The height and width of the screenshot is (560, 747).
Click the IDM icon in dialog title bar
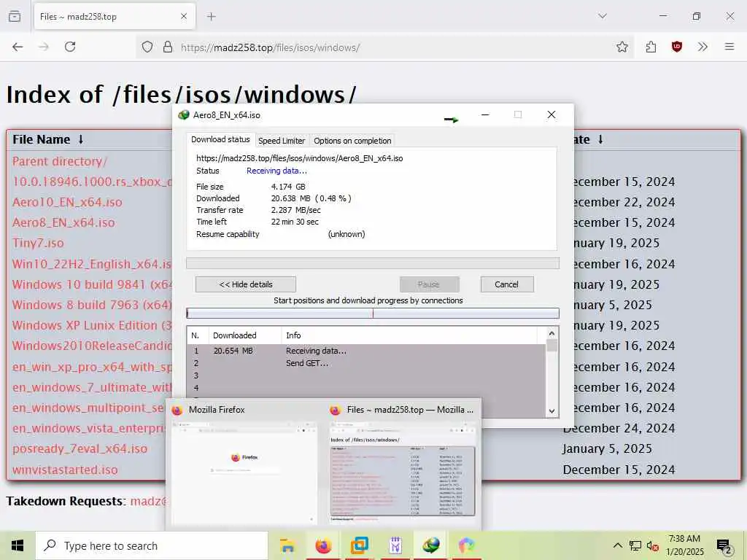tap(183, 114)
